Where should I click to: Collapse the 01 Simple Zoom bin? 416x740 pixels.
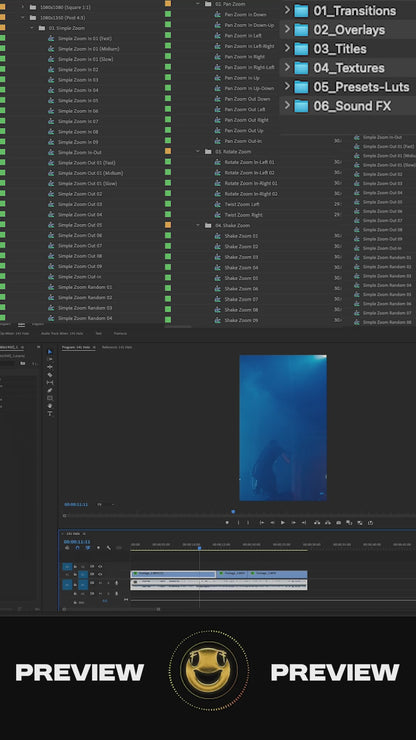pyautogui.click(x=32, y=28)
